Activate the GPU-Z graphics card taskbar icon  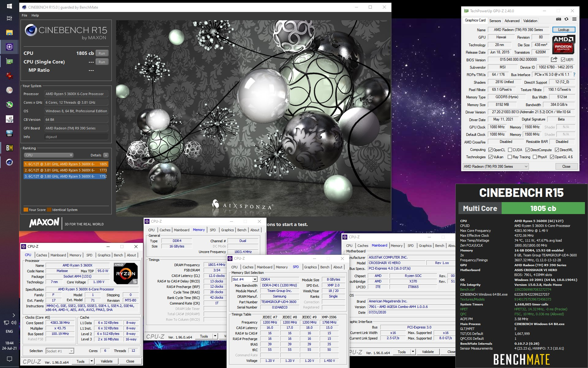point(9,61)
